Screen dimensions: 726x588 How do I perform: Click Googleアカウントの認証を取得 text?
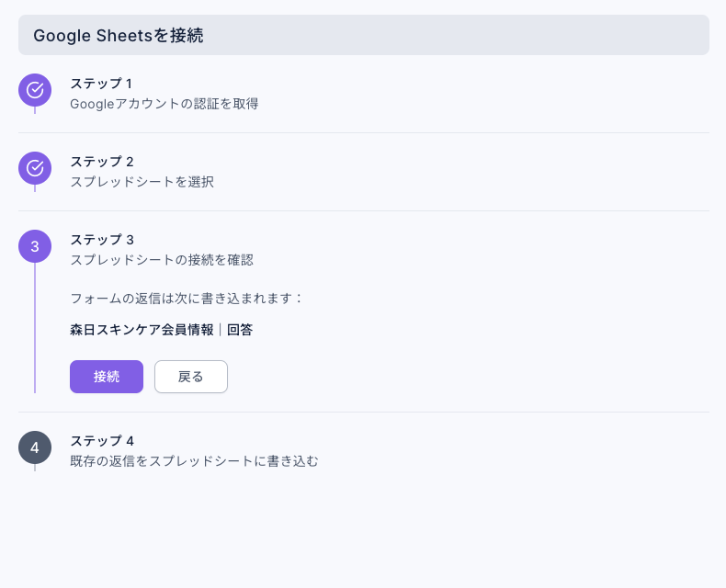tap(164, 104)
